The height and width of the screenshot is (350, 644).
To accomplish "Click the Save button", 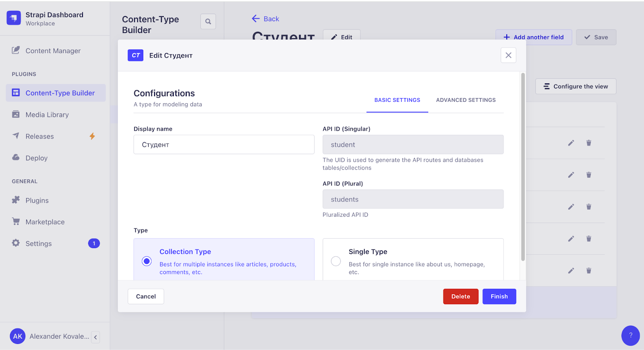I will tap(596, 37).
